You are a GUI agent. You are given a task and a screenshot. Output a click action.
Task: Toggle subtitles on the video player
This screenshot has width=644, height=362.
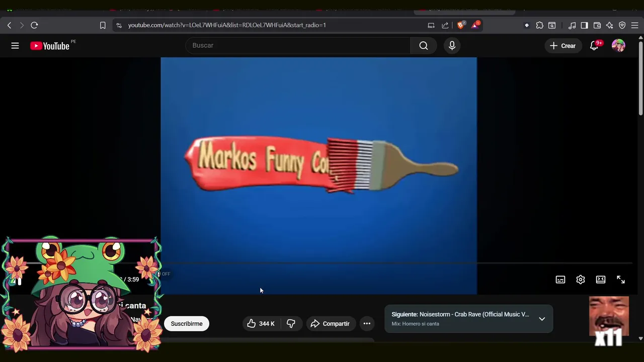coord(560,280)
